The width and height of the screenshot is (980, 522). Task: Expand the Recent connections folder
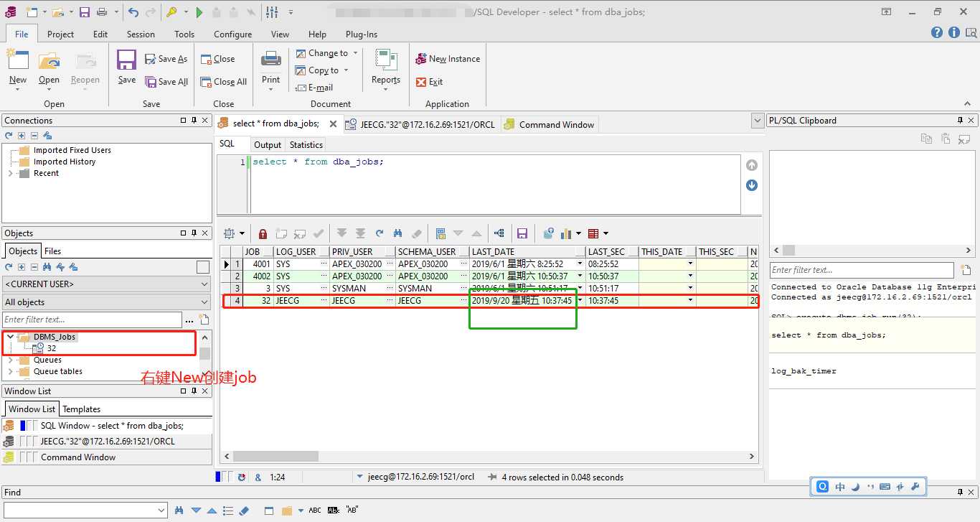tap(11, 173)
